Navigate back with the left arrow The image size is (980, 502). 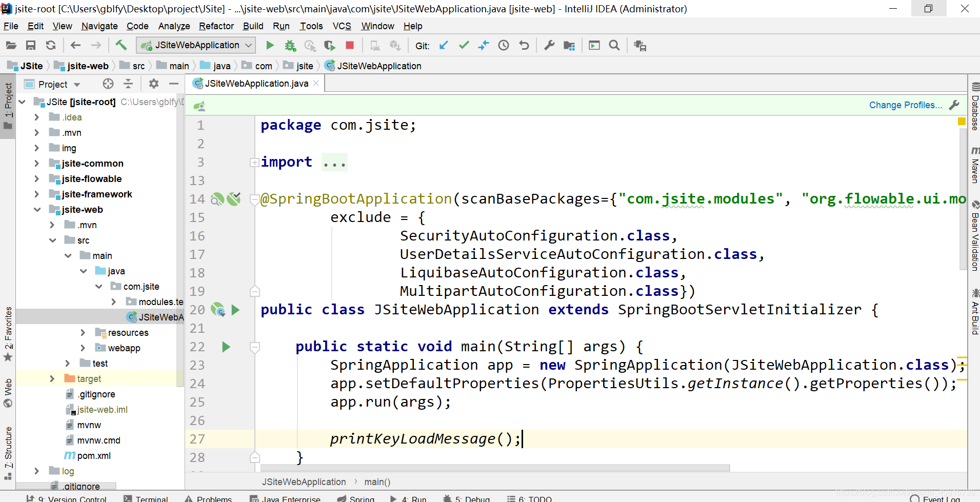pyautogui.click(x=75, y=46)
